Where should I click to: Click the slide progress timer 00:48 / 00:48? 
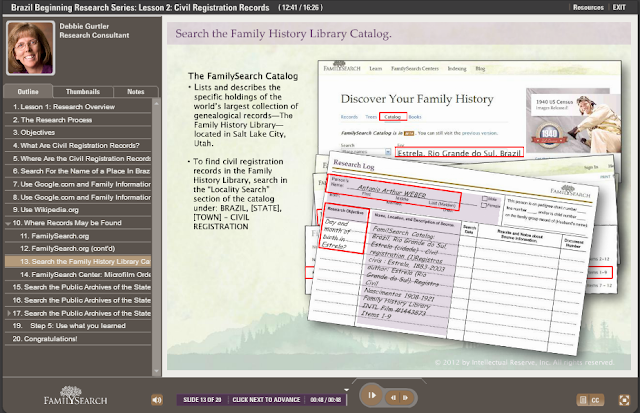coord(325,400)
